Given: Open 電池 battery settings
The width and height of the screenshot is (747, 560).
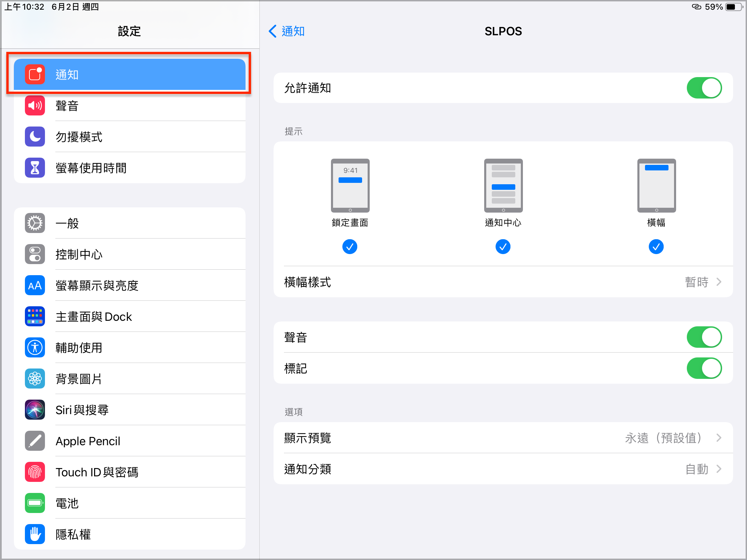Looking at the screenshot, I should pos(130,503).
